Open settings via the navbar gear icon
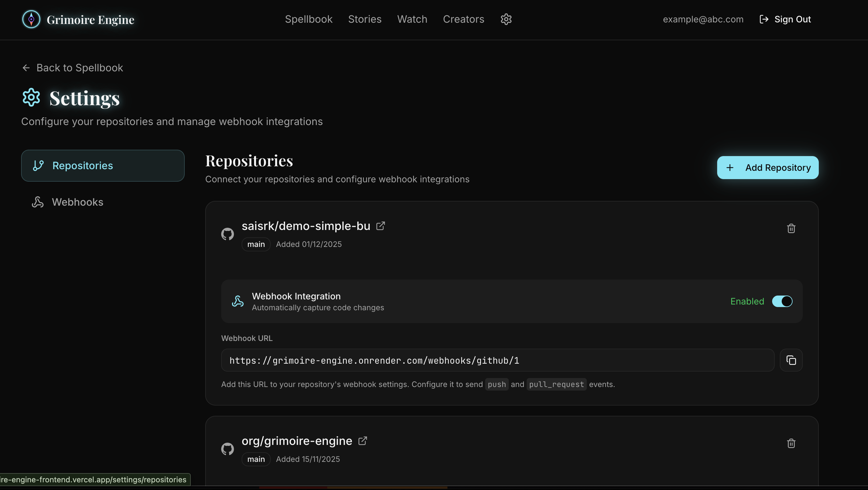The image size is (868, 490). tap(506, 19)
